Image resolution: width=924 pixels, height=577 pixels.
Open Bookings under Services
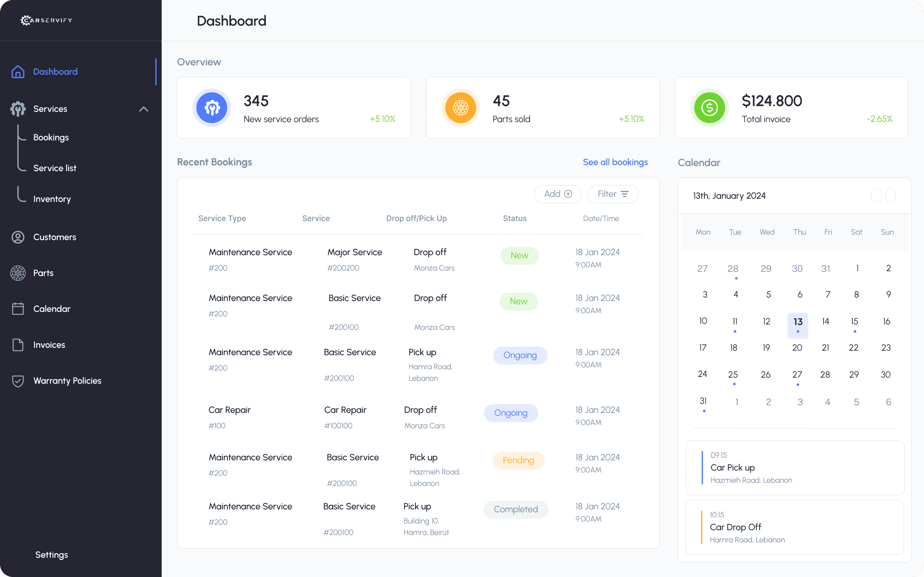(x=51, y=138)
